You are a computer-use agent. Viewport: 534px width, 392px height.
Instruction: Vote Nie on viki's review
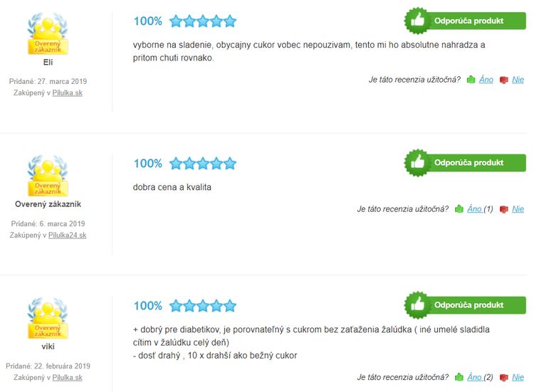click(x=518, y=377)
